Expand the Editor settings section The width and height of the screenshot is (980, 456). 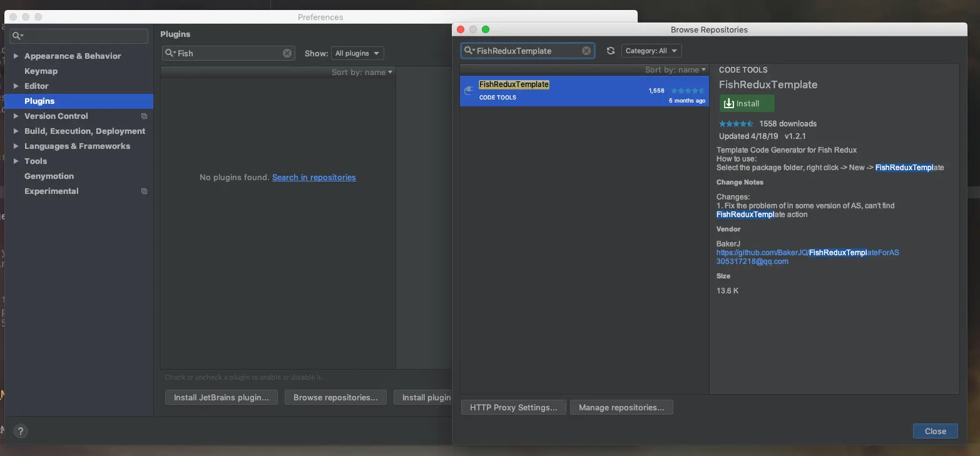click(16, 86)
